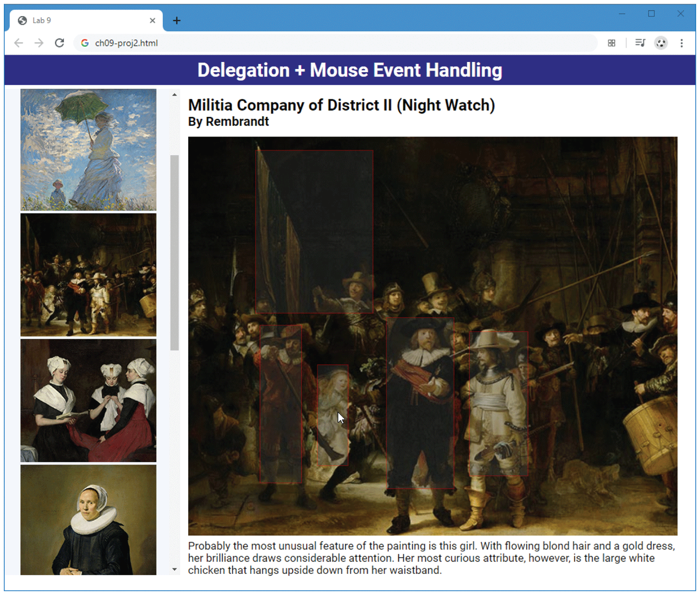Open the browser three-dot menu
This screenshot has height=595, width=700.
coord(681,43)
